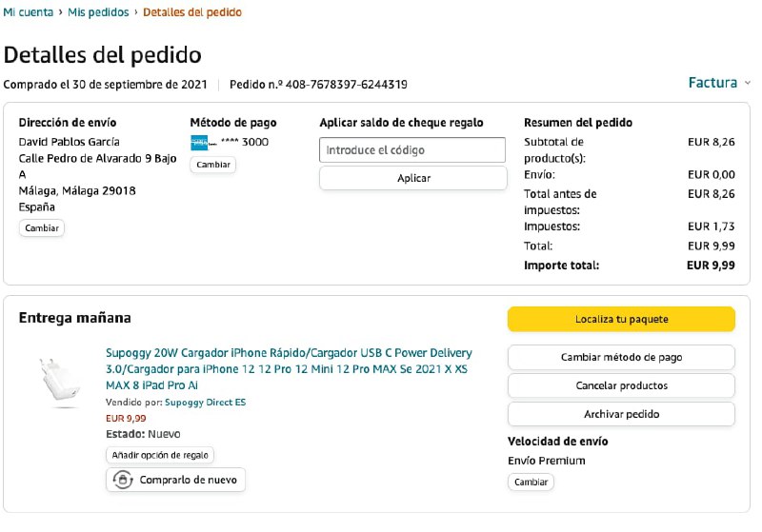Select the Detalles del pedido breadcrumb
The image size is (762, 532).
pos(191,12)
